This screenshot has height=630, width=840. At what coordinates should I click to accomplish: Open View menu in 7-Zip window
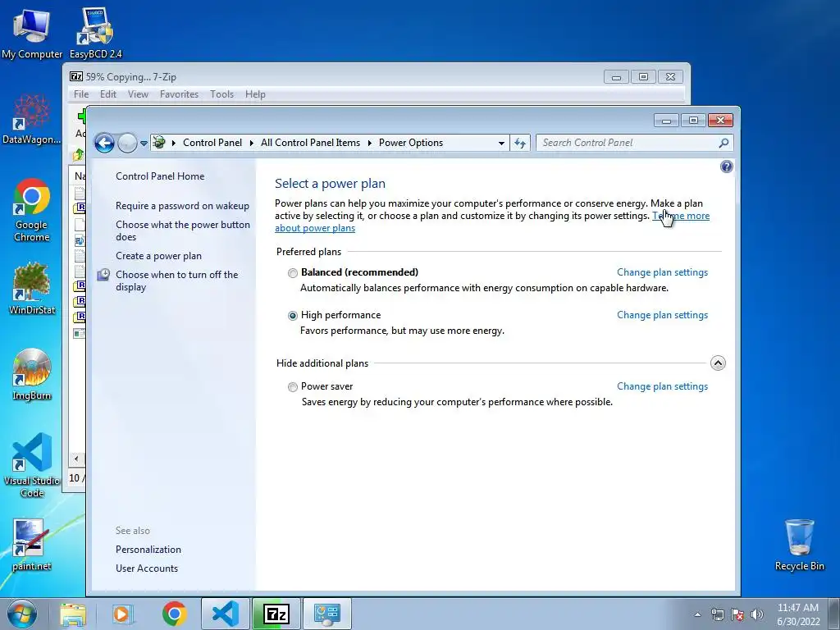(x=138, y=94)
